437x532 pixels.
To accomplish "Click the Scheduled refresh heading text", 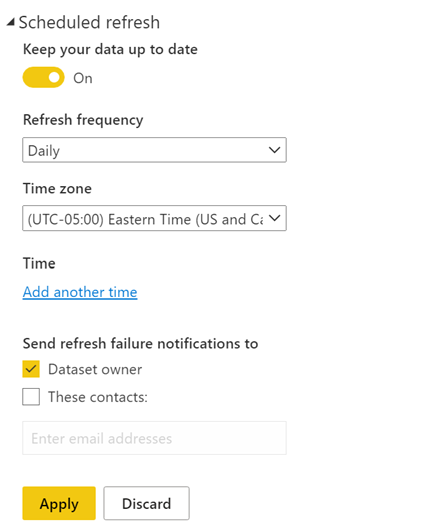I will [89, 23].
